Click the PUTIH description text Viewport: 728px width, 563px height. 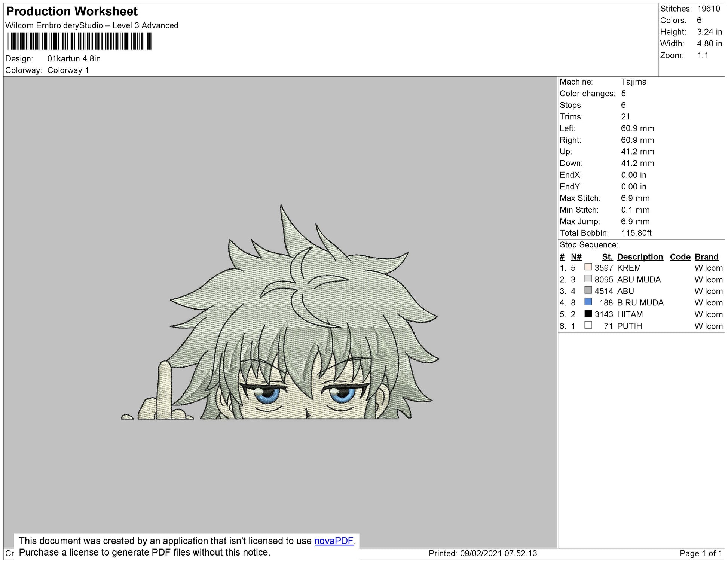point(630,326)
